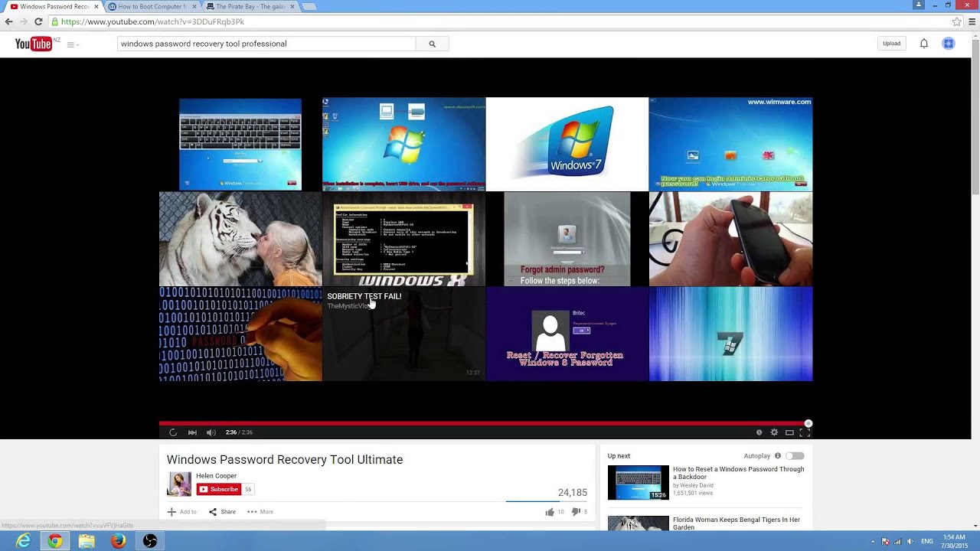Click the browser Back arrow
980x551 pixels.
click(x=9, y=22)
